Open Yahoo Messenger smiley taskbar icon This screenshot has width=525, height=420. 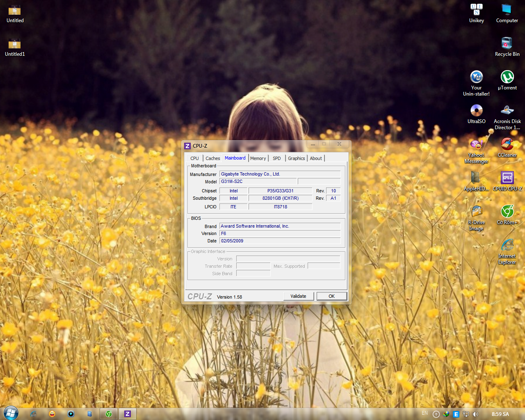(x=52, y=414)
